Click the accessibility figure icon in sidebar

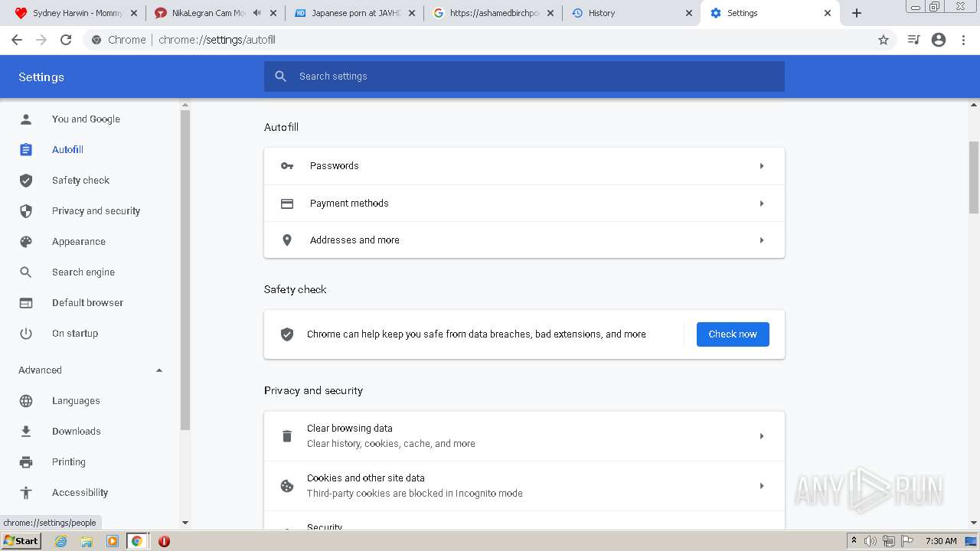[26, 493]
